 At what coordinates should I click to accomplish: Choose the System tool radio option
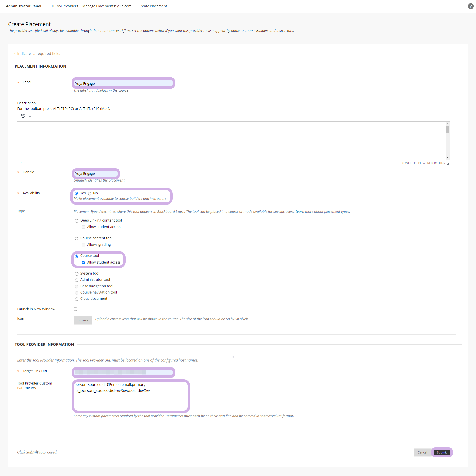77,274
